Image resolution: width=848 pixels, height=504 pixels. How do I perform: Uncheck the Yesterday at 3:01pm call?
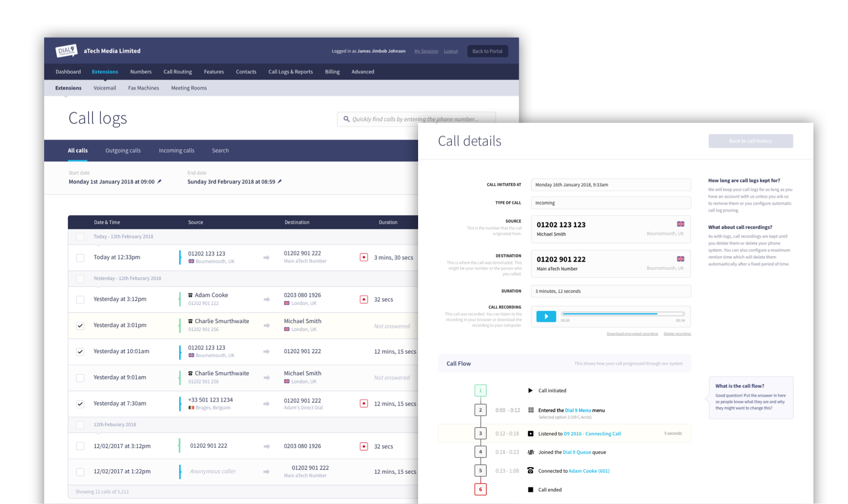[x=80, y=326]
